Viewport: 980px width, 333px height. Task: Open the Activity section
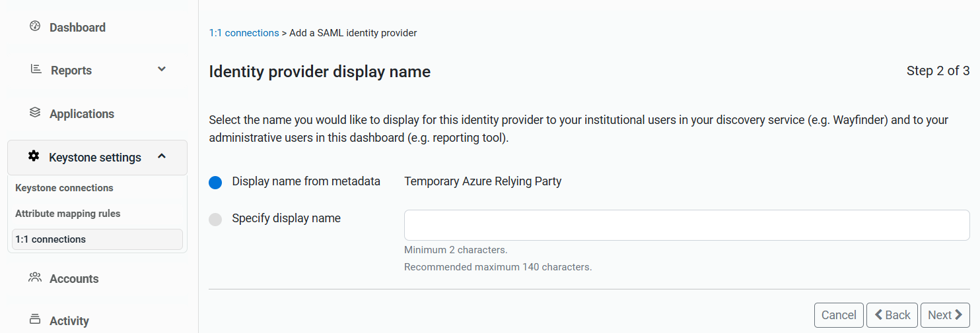click(69, 321)
